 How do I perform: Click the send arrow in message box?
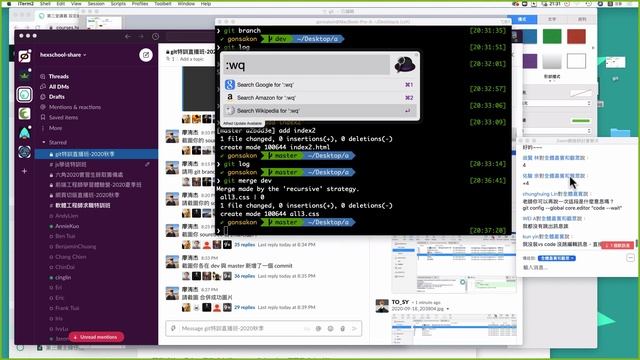354,328
